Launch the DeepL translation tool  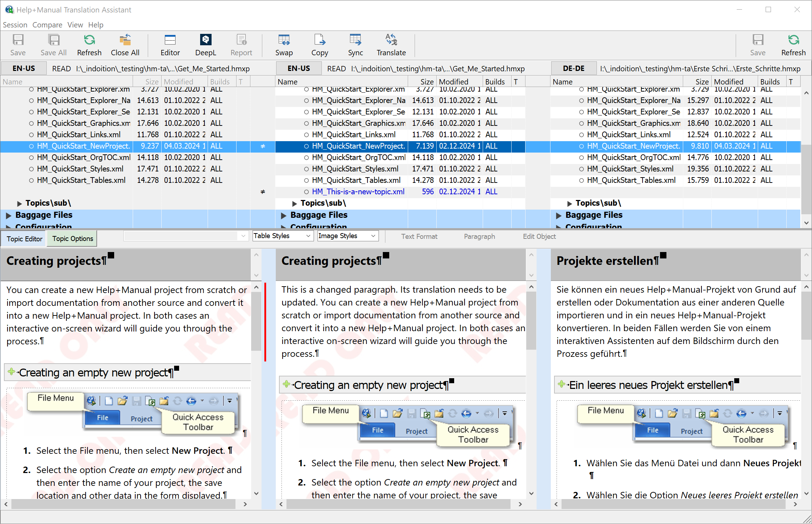pos(205,45)
